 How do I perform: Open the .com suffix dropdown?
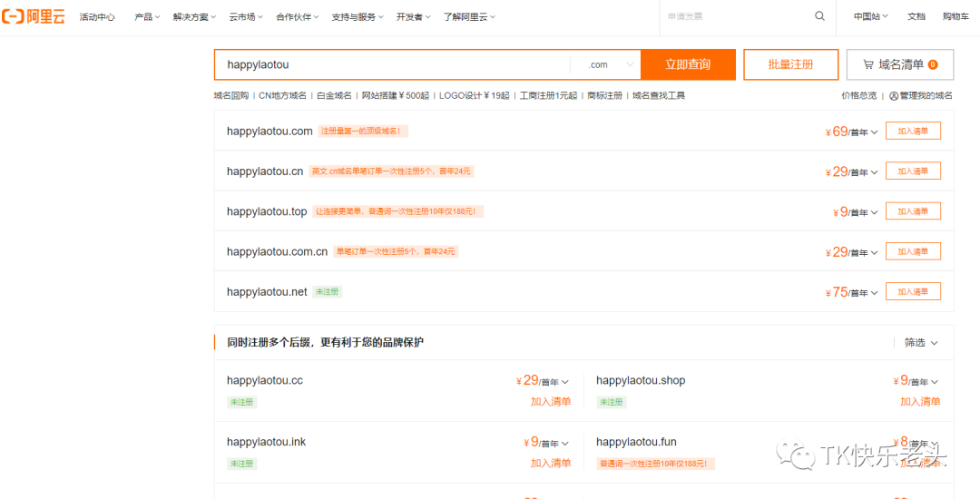(605, 64)
